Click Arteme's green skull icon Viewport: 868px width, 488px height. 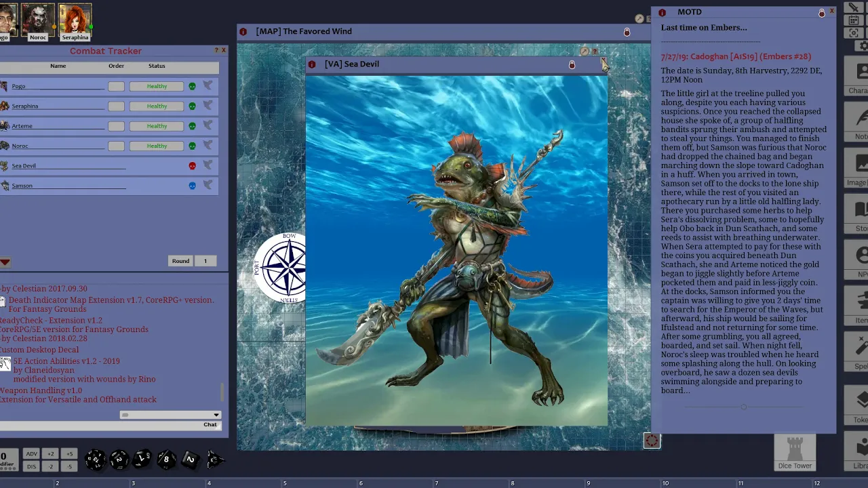pyautogui.click(x=192, y=126)
